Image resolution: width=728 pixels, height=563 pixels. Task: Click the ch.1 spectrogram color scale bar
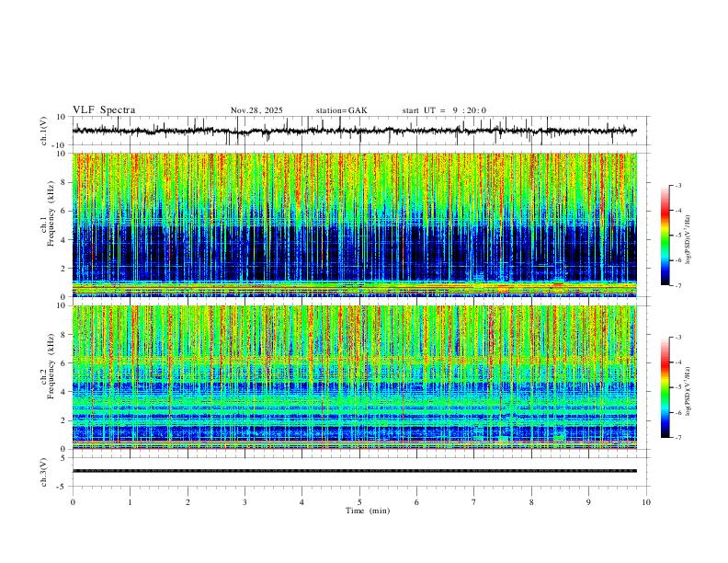click(x=665, y=236)
